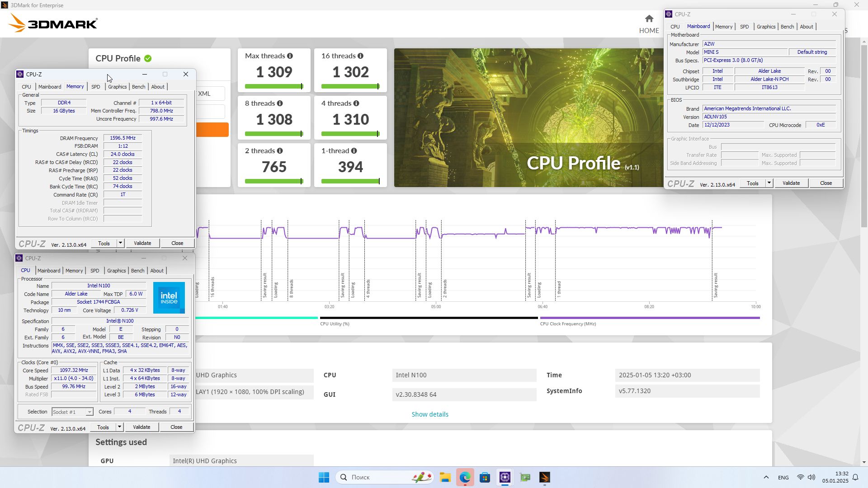868x488 pixels.
Task: Show hidden system tray icons
Action: click(766, 477)
